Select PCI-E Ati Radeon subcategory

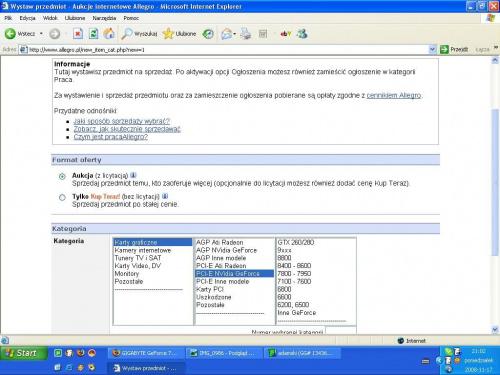coord(234,266)
